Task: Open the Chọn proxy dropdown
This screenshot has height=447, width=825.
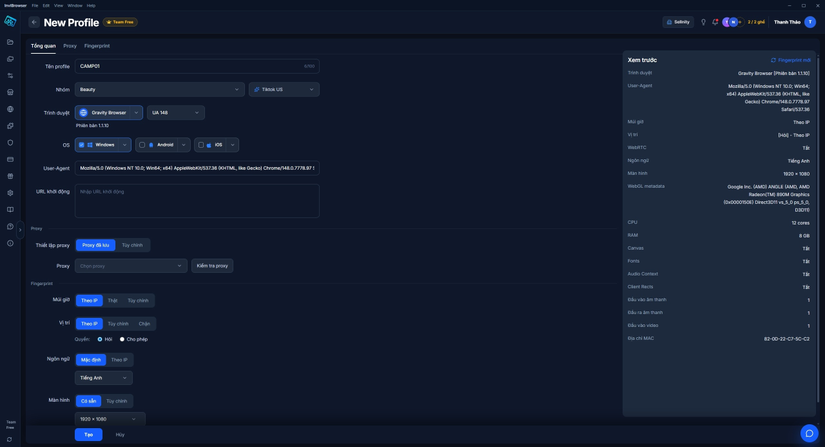Action: pyautogui.click(x=131, y=266)
